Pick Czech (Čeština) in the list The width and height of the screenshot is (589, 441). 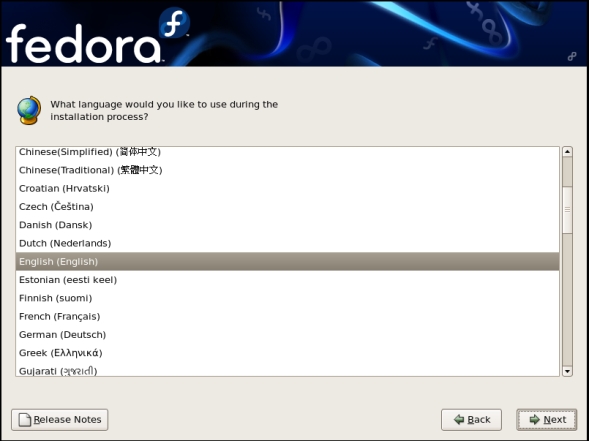(287, 207)
